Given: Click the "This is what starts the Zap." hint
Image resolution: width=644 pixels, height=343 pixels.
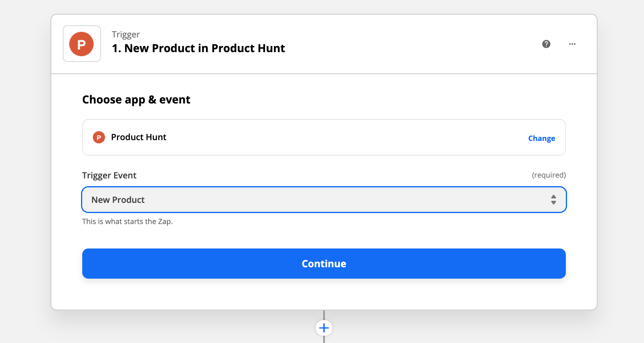Looking at the screenshot, I should coord(127,222).
